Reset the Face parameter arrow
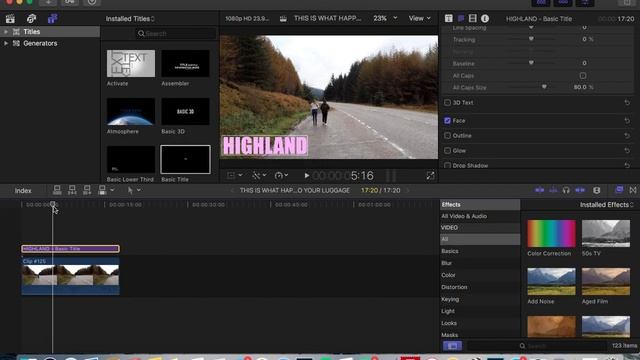Screen dimensions: 640x360 (627, 120)
